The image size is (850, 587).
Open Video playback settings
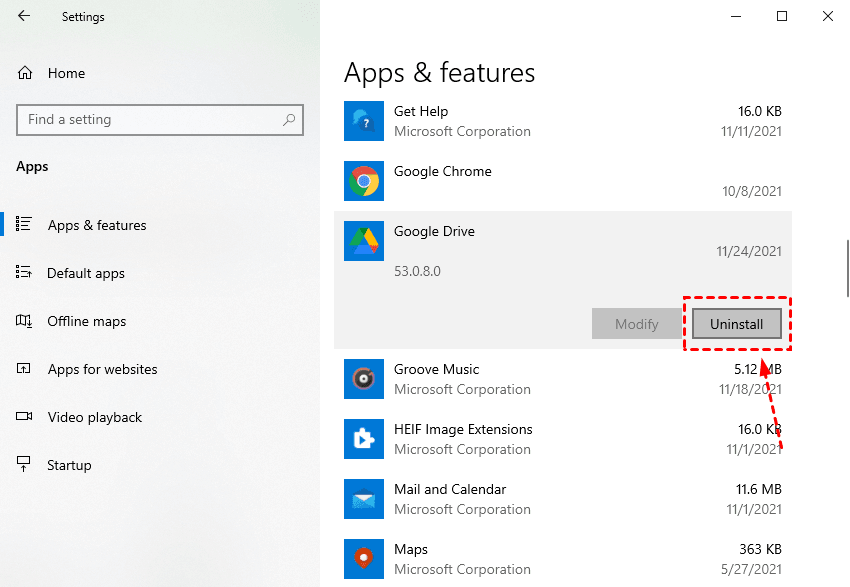click(x=95, y=417)
